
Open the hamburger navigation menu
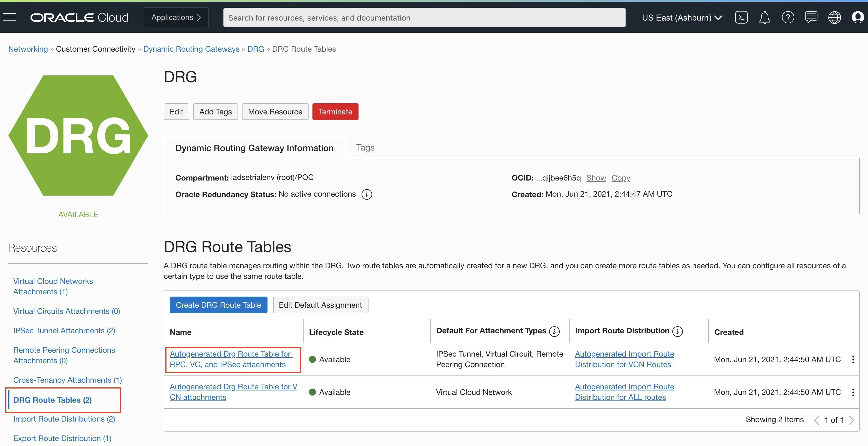pos(9,17)
